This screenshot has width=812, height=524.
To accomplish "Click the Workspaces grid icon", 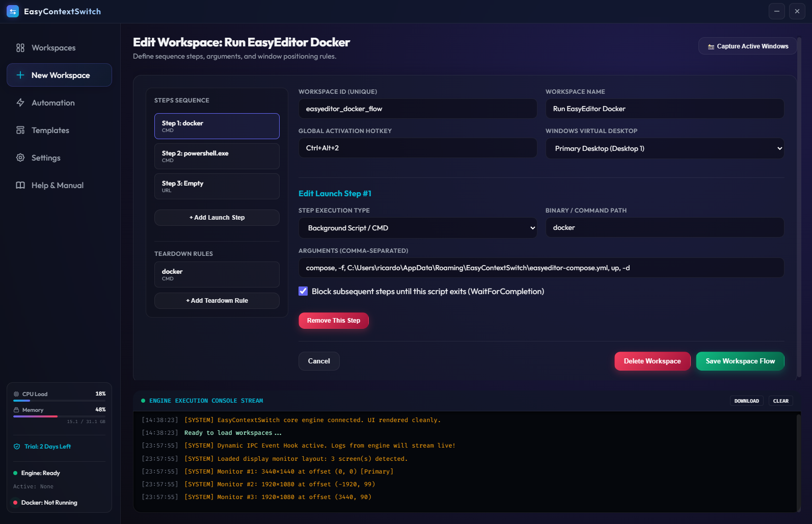I will [x=20, y=48].
